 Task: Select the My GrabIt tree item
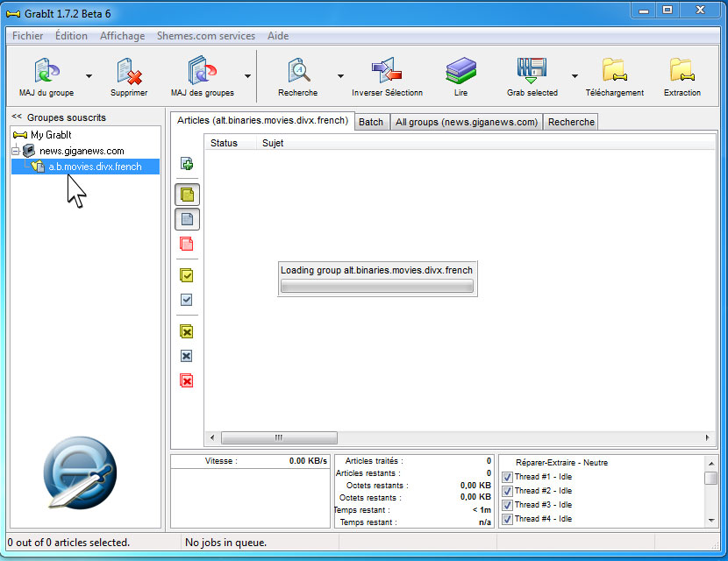[51, 135]
